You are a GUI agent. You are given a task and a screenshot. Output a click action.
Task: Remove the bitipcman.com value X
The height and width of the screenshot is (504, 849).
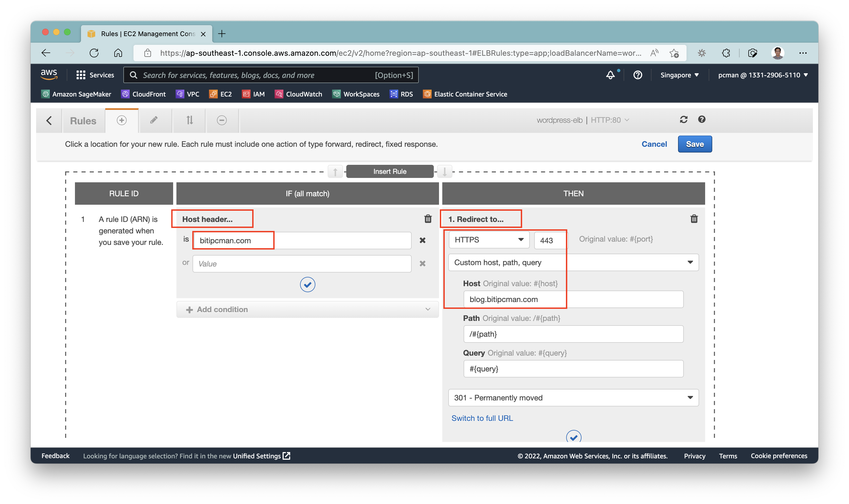coord(423,240)
